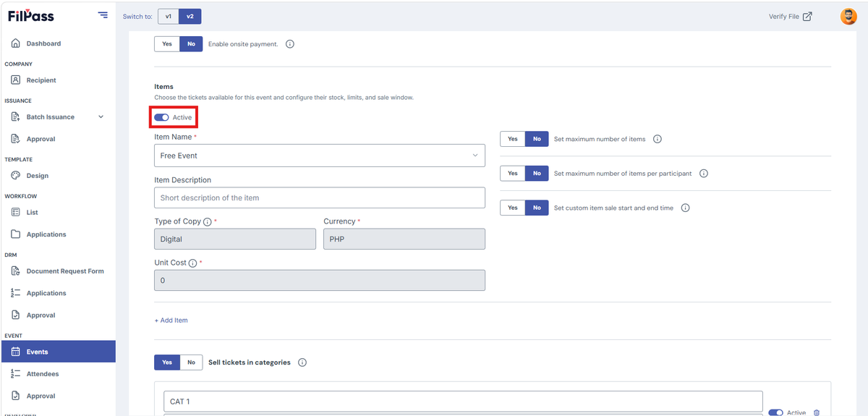Click the CAT 1 category name field
Viewport: 868px width, 416px height.
[463, 402]
